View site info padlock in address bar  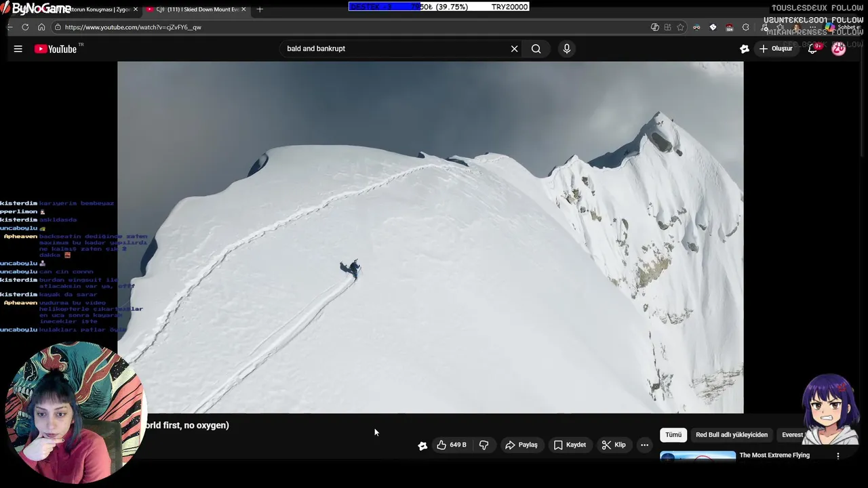pyautogui.click(x=58, y=27)
